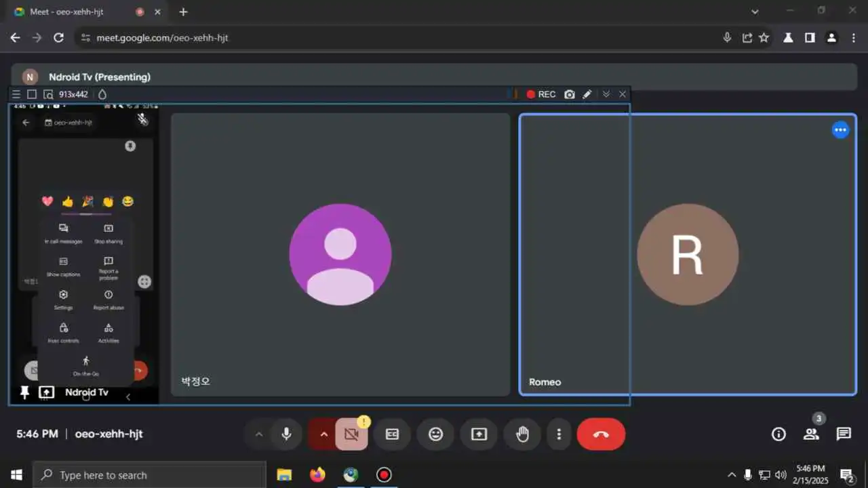The width and height of the screenshot is (868, 488).
Task: Show hidden icons in system tray
Action: 732,475
